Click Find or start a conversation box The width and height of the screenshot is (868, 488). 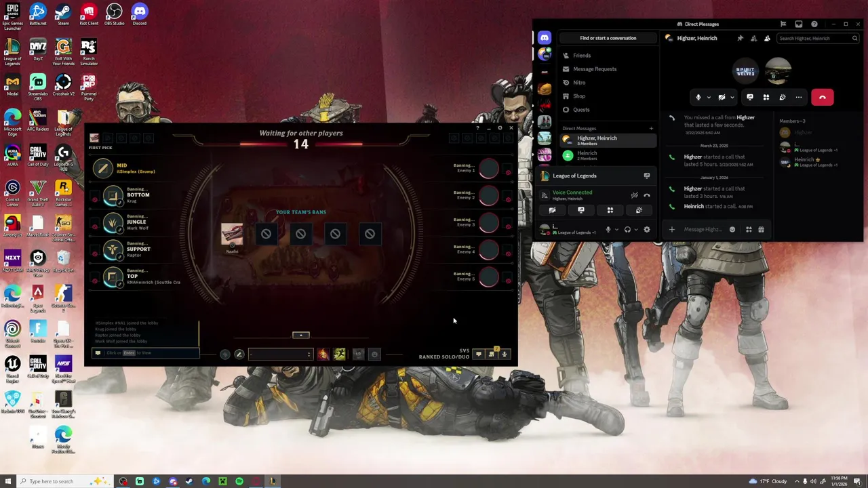[x=608, y=38]
